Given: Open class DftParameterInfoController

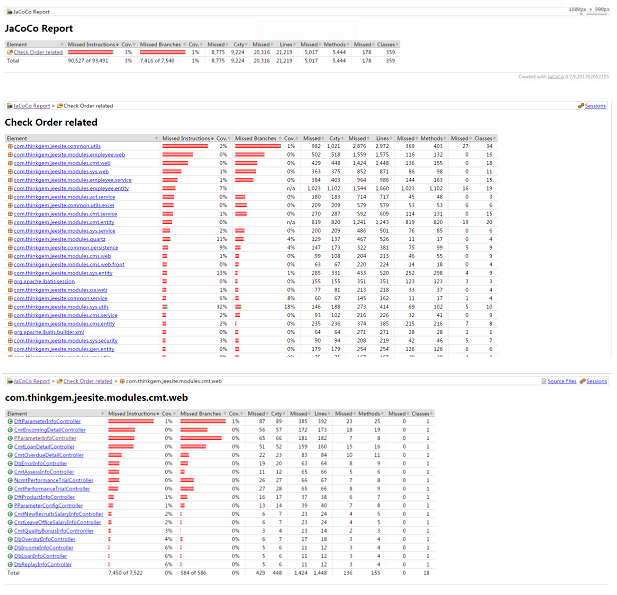Looking at the screenshot, I should (x=47, y=421).
